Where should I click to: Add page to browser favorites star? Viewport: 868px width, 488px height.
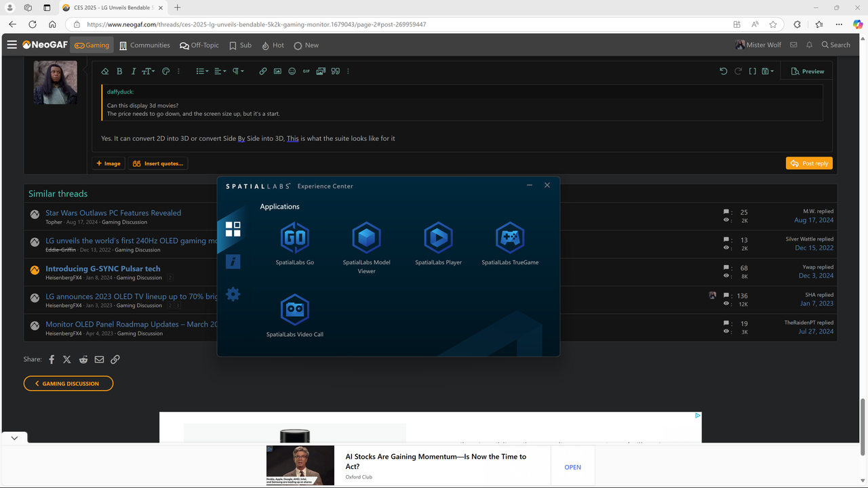point(773,24)
